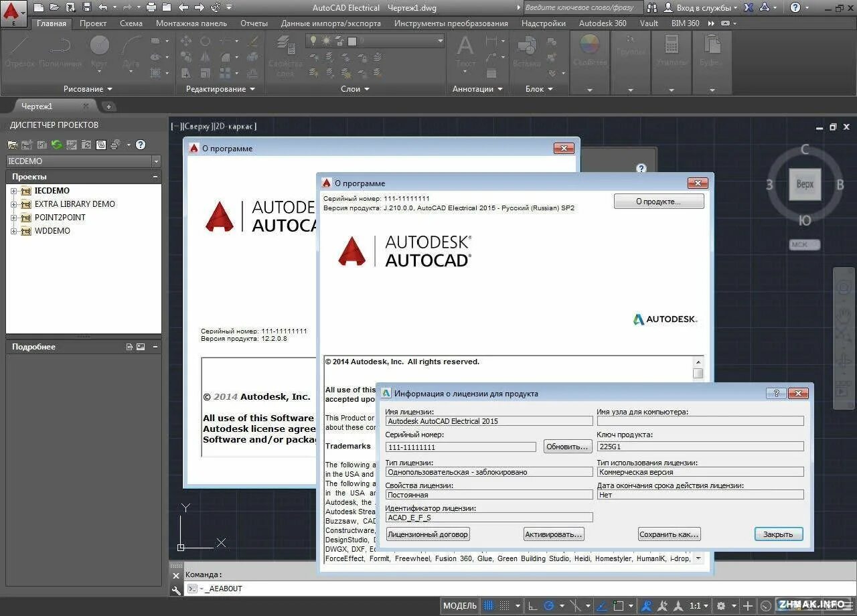Toggle object snap tracking icon
Viewport: 857px width, 616px height.
pos(602,606)
